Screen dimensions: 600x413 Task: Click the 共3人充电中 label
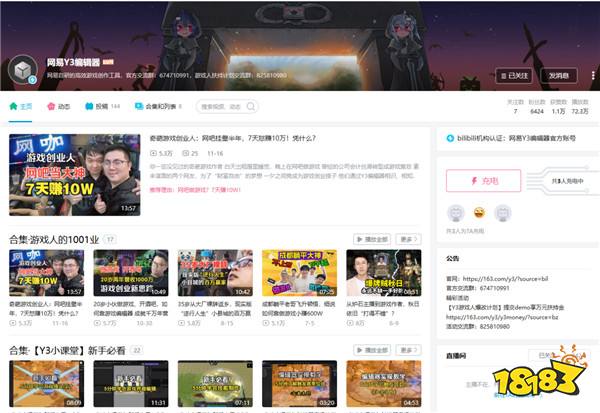point(567,181)
